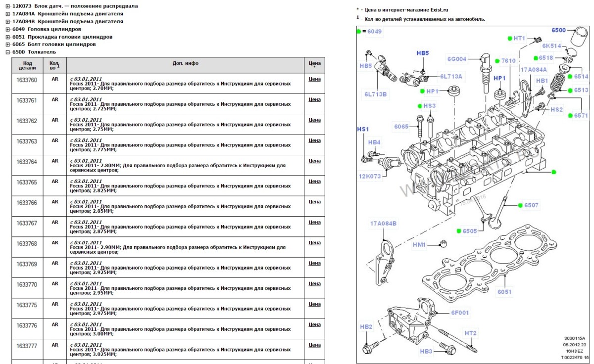Screen dimensions: 594x364
Task: Open Цена link for part 1633760
Action: (314, 79)
